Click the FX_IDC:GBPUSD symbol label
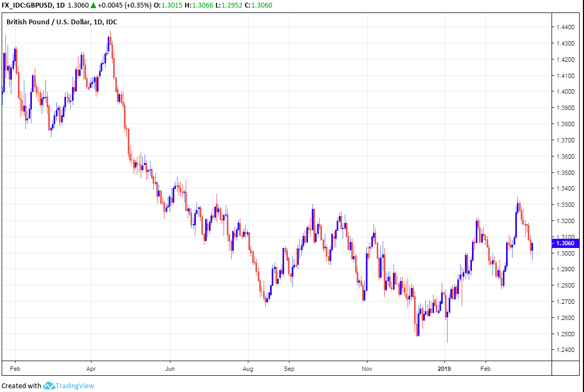The image size is (584, 392). click(29, 5)
